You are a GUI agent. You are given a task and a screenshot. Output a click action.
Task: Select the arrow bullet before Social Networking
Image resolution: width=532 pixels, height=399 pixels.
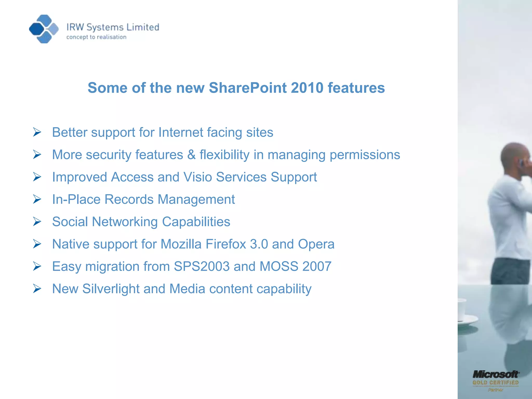click(x=37, y=222)
